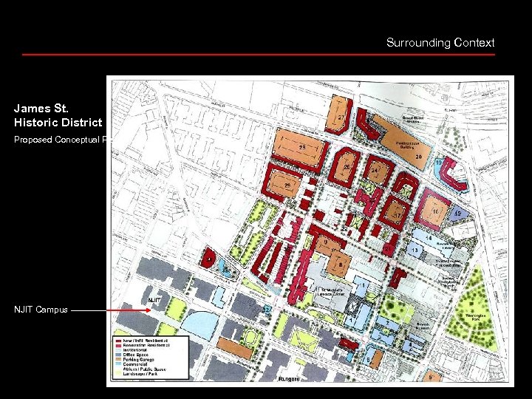The width and height of the screenshot is (532, 399).
Task: Click the red underline below the heading
Action: 258,54
